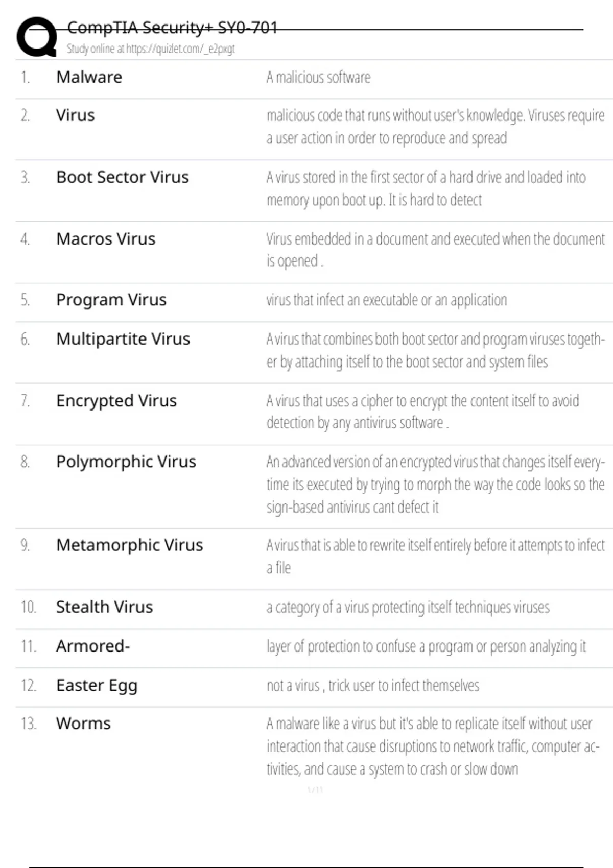Click the Encrypted Virus term
The image size is (613, 868).
(116, 401)
